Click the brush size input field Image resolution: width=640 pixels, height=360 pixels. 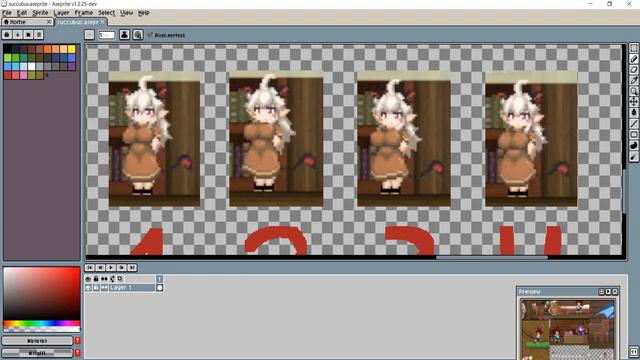click(107, 35)
